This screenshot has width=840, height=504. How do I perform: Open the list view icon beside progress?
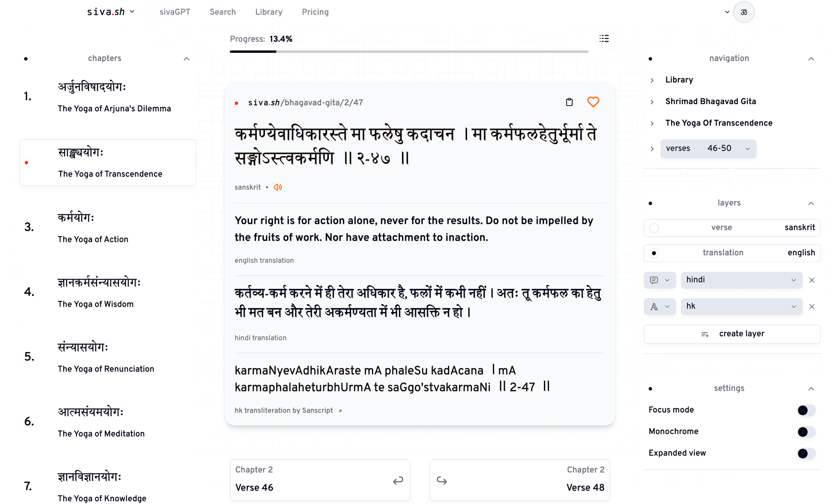[x=604, y=39]
